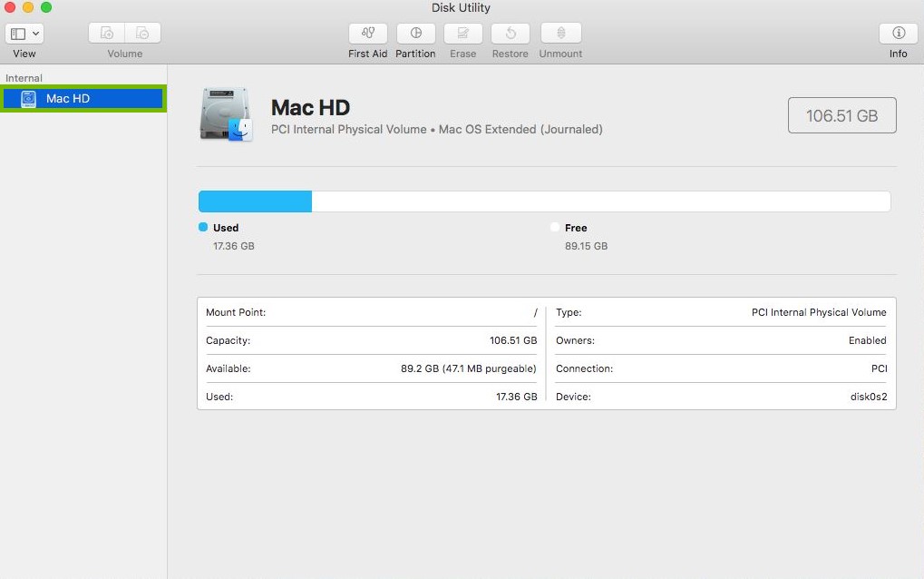
Task: Click the blue used-space portion of the bar
Action: 254,201
